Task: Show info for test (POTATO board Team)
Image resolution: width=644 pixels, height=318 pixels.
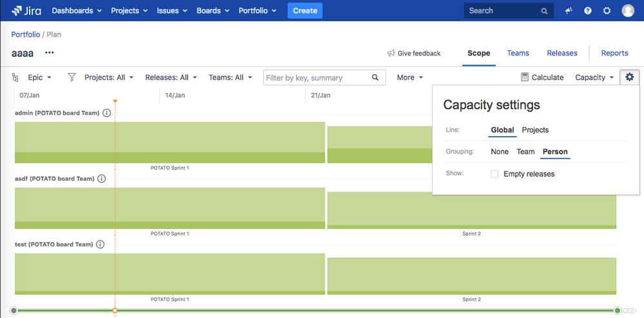Action: pyautogui.click(x=100, y=244)
